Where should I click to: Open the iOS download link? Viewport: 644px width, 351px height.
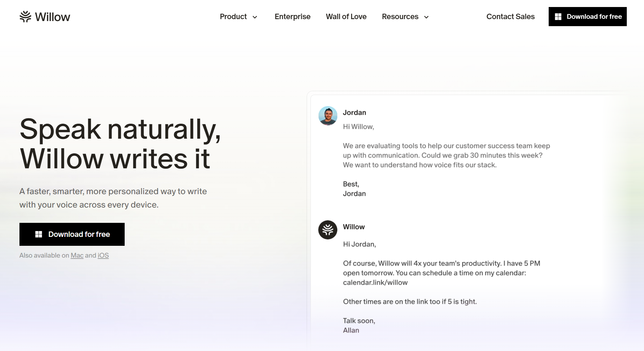click(x=103, y=255)
